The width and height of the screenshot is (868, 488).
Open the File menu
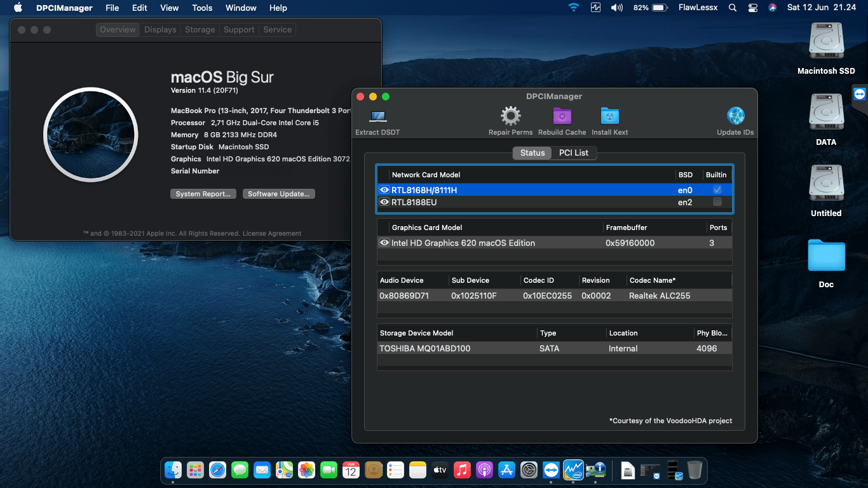[112, 8]
